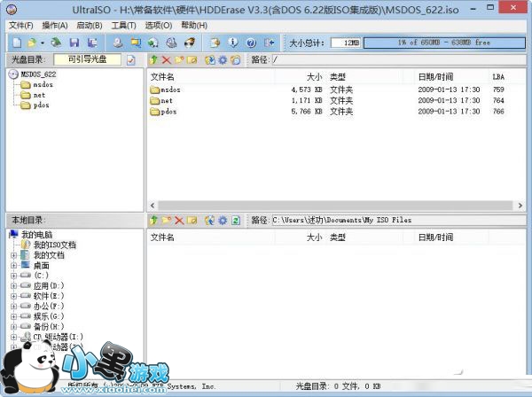
Task: Select pdos folder in file list
Action: coord(168,112)
